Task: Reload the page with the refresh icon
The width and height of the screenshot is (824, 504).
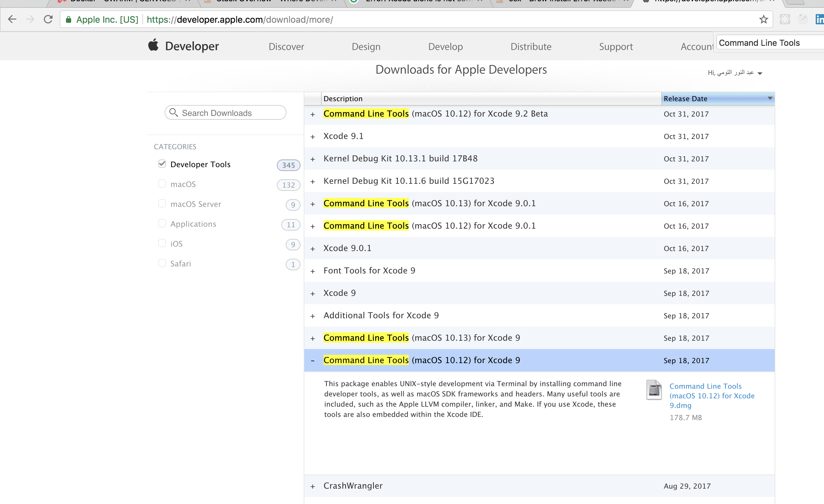Action: (x=48, y=20)
